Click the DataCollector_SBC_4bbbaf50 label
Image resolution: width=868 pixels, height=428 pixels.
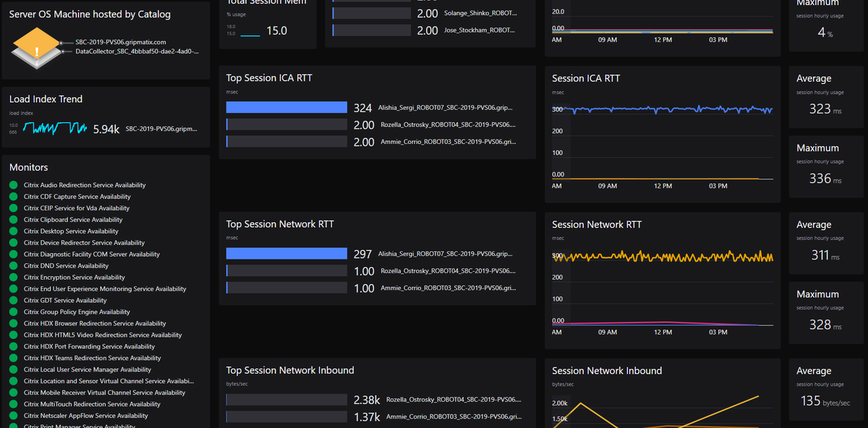point(137,52)
